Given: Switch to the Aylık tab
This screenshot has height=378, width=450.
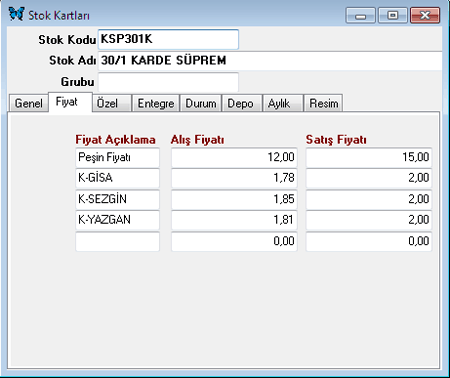Looking at the screenshot, I should (283, 103).
